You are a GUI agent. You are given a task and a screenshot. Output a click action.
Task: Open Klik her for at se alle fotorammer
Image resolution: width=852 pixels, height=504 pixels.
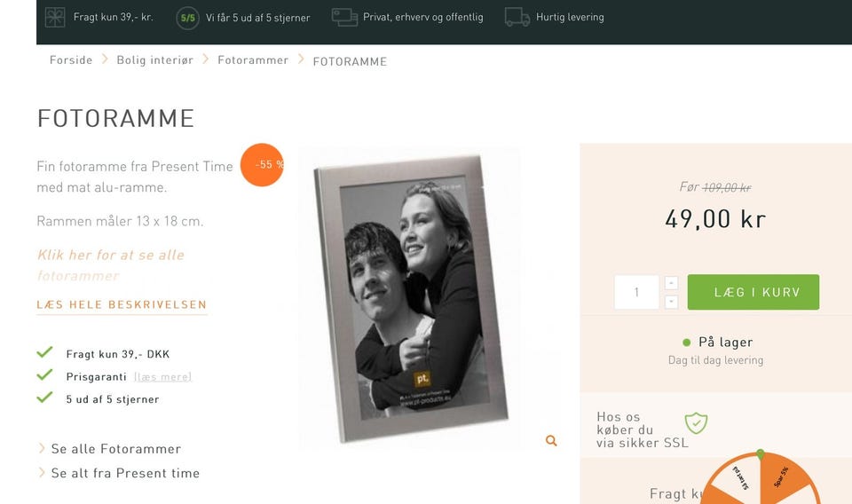pyautogui.click(x=111, y=265)
